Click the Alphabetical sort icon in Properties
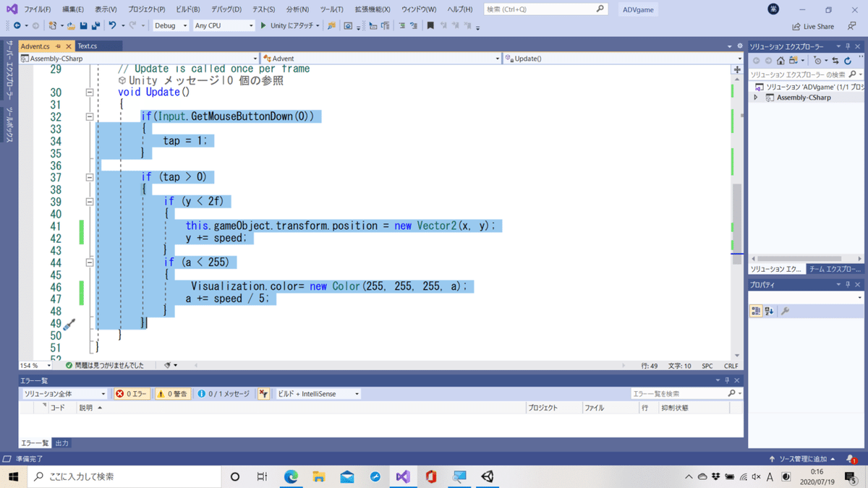Screen dimensions: 868x488 tap(769, 311)
